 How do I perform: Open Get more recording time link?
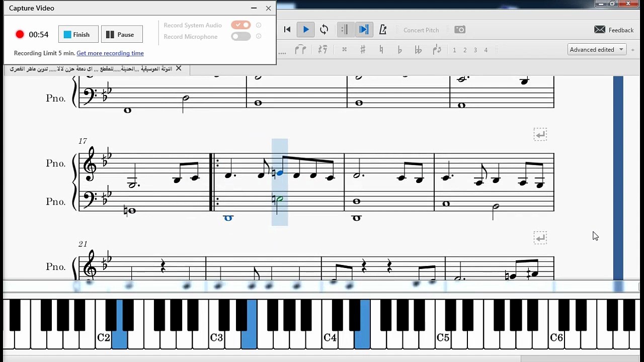pos(110,53)
